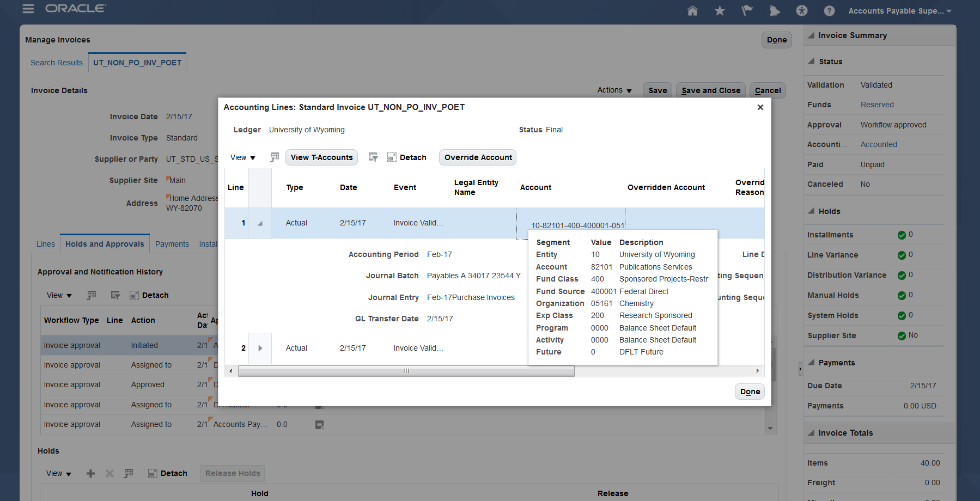Open the Help question mark icon
980x501 pixels.
pos(829,11)
